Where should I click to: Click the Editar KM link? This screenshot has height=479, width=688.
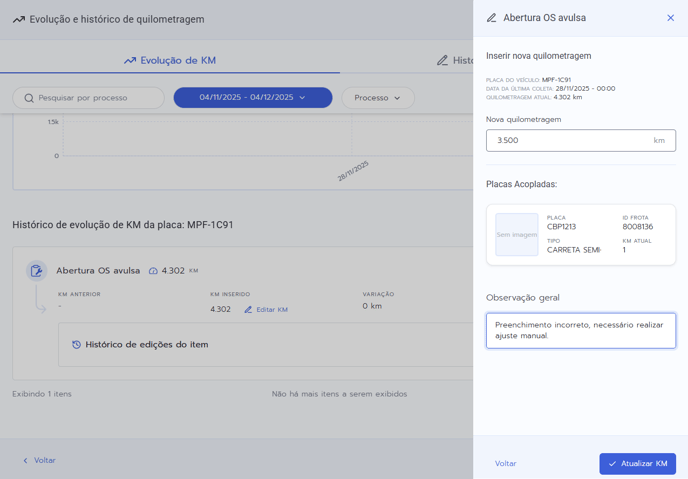click(x=271, y=310)
